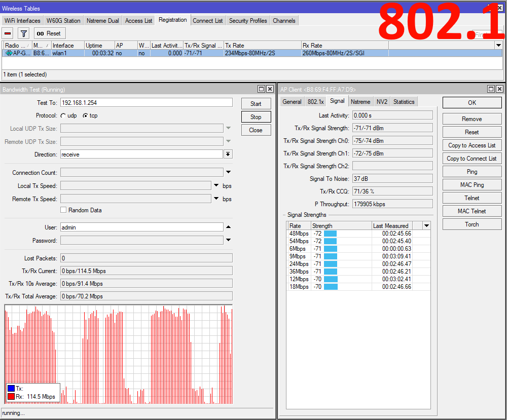Switch to the Access List tab
Screen dimensions: 507x420
tap(138, 21)
